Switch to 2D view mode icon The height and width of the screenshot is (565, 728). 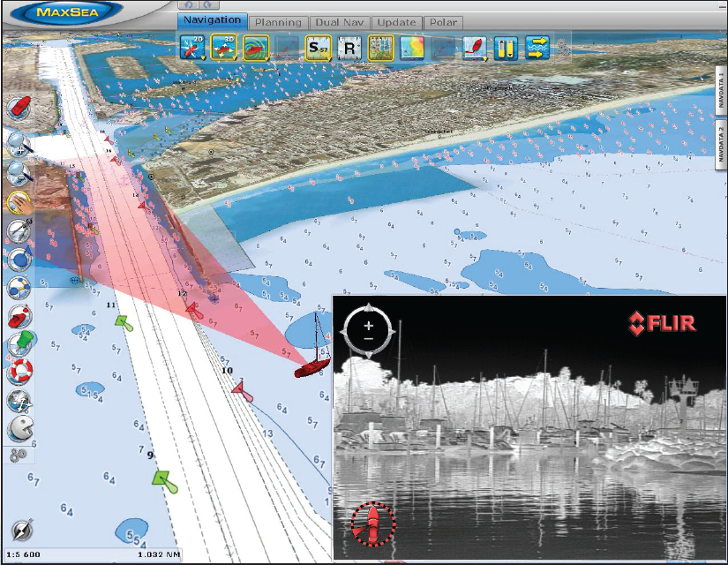(191, 47)
